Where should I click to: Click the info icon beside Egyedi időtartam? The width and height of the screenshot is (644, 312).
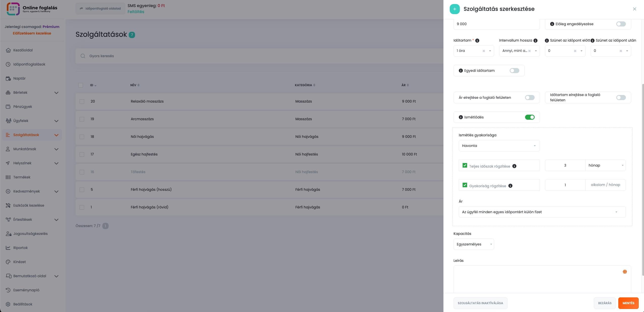461,71
